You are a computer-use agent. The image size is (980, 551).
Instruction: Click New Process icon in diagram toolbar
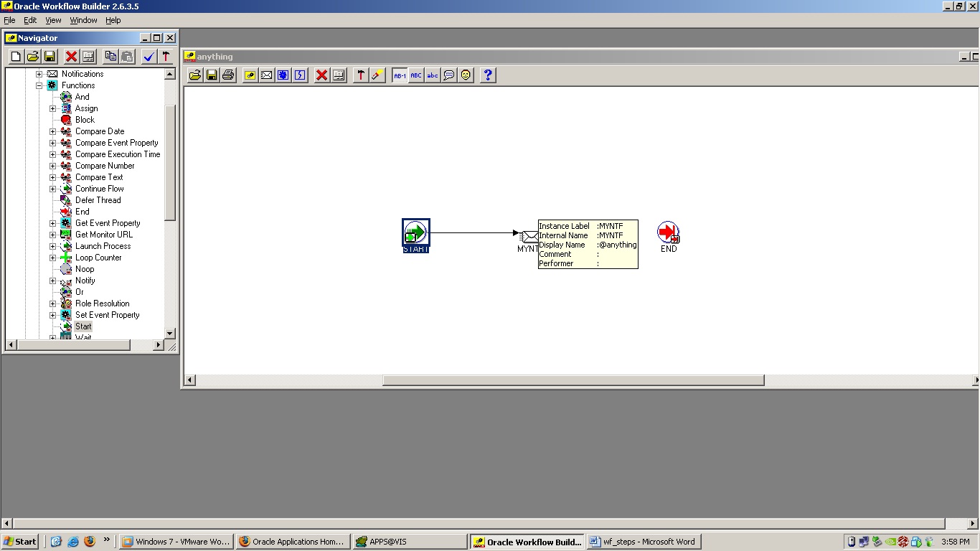tap(250, 75)
